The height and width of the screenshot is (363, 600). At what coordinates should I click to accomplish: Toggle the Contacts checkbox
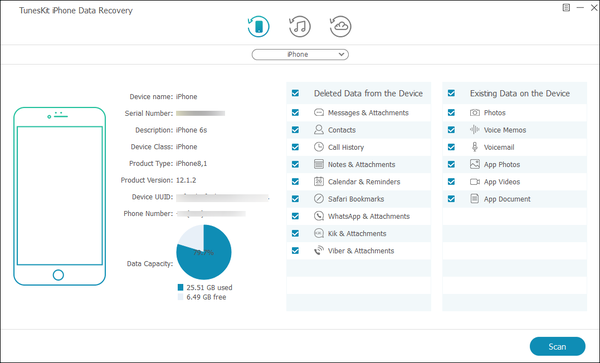click(x=295, y=130)
